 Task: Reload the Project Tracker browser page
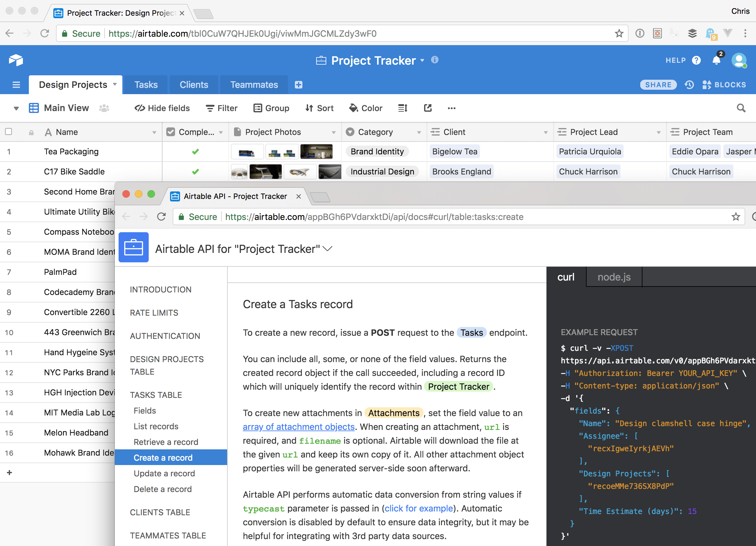[45, 33]
